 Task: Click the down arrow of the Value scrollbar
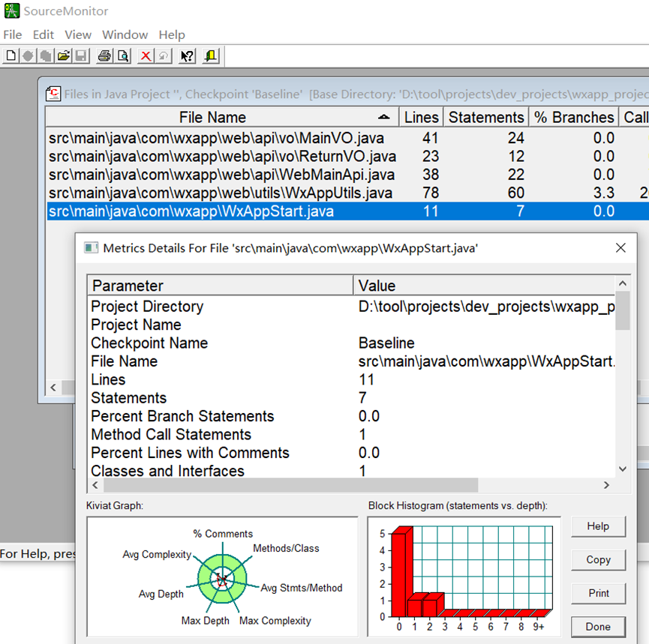point(623,469)
